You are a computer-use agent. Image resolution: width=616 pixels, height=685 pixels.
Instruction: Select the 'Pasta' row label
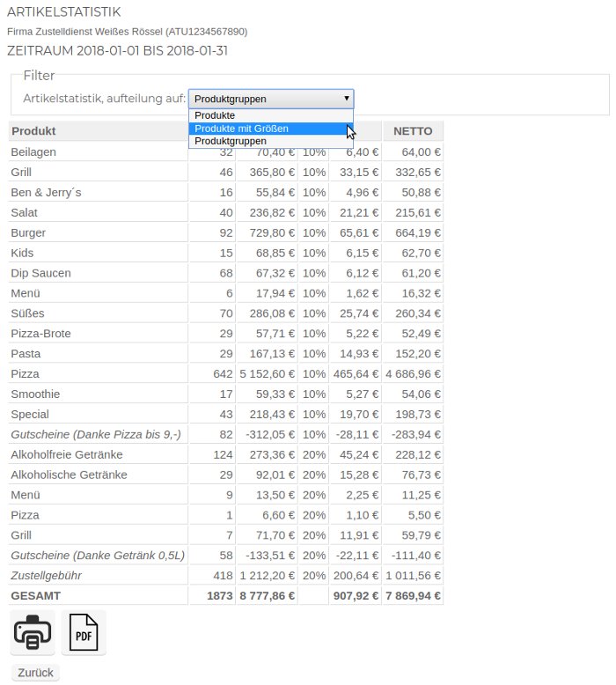coord(26,353)
